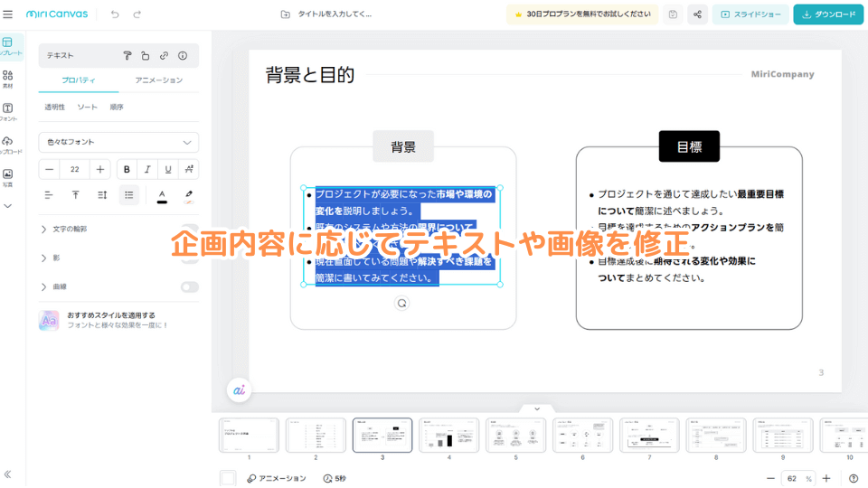Select the 背景と目的 slide title
The image size is (868, 488).
(310, 75)
